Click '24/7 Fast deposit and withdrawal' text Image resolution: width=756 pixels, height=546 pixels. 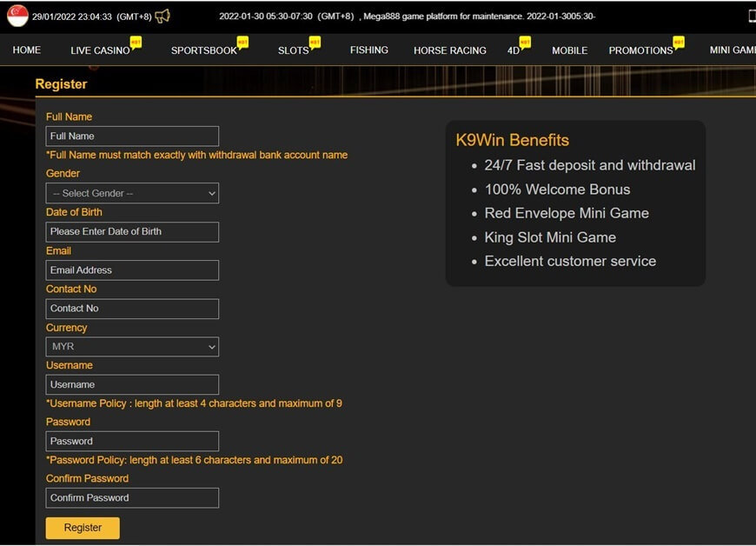point(590,165)
